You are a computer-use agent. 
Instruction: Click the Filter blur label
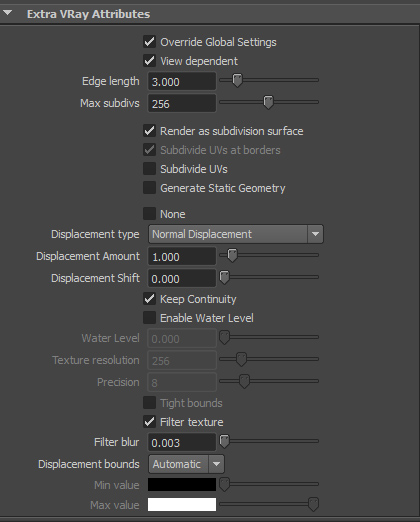click(117, 442)
